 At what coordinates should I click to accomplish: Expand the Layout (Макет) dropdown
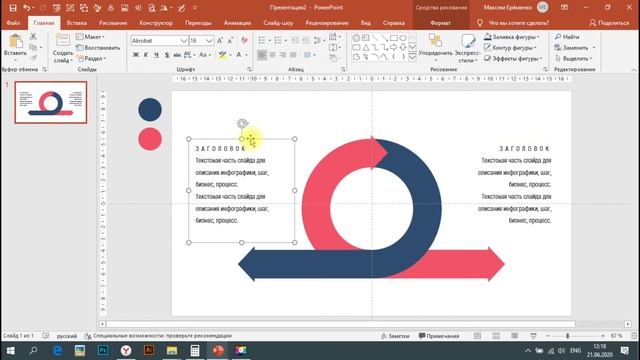[90, 37]
